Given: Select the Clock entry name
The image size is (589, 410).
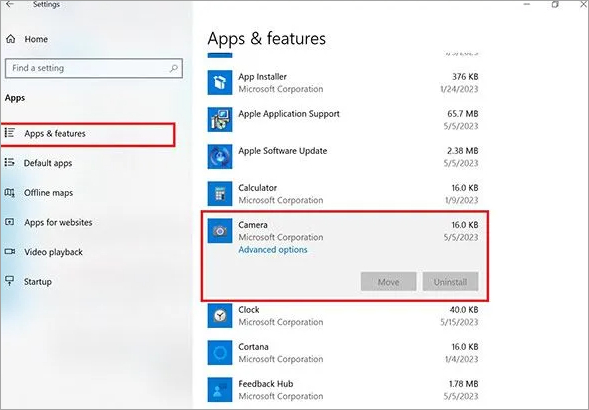Looking at the screenshot, I should tap(249, 310).
